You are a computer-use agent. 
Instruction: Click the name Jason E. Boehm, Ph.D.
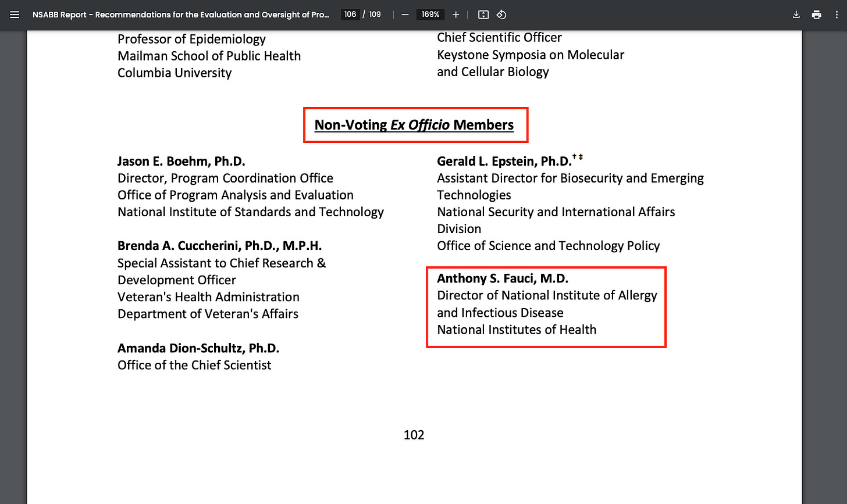click(181, 161)
